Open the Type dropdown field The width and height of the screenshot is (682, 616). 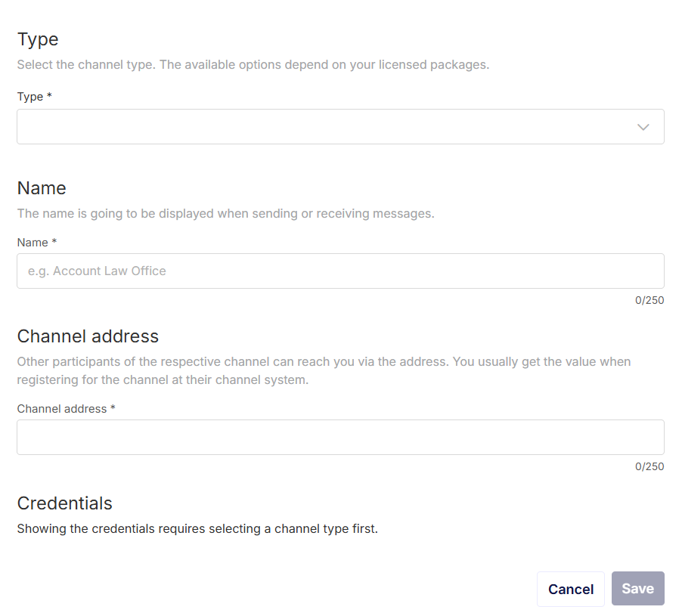(340, 126)
